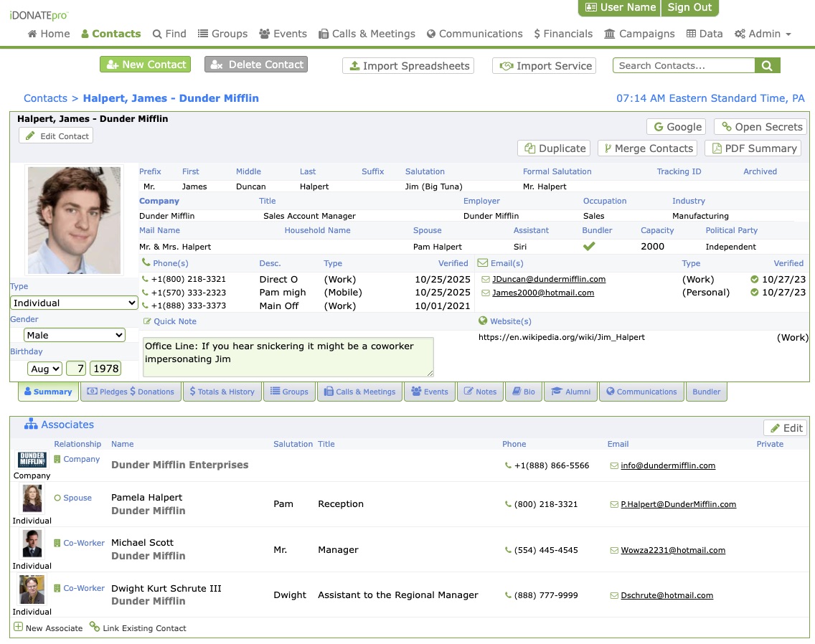Click the Email(s) header envelope icon
Screen dimensions: 815x644
point(482,262)
